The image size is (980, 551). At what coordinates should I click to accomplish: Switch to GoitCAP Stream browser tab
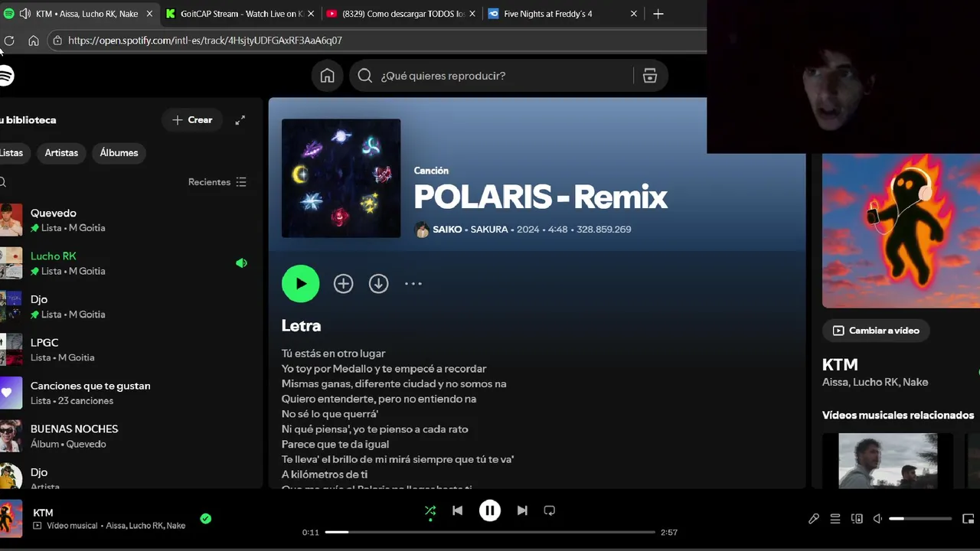pyautogui.click(x=240, y=14)
